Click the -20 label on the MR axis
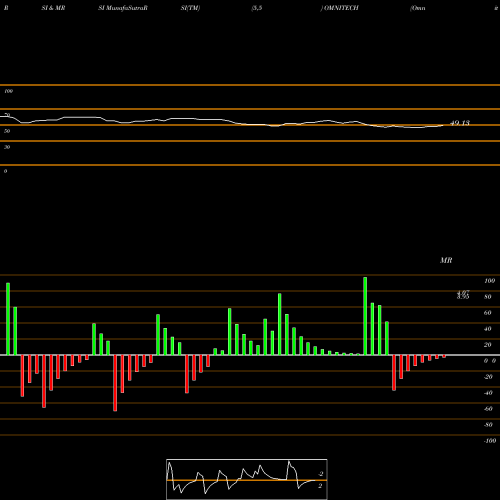Image resolution: width=500 pixels, height=500 pixels. click(x=488, y=377)
